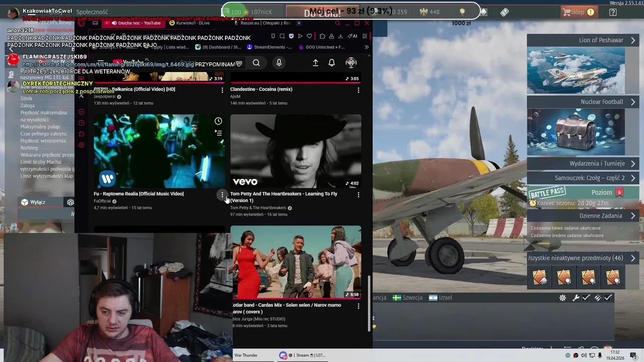644x362 pixels.
Task: Open Tom Petty & The Heartbreakers channel
Action: tap(258, 208)
